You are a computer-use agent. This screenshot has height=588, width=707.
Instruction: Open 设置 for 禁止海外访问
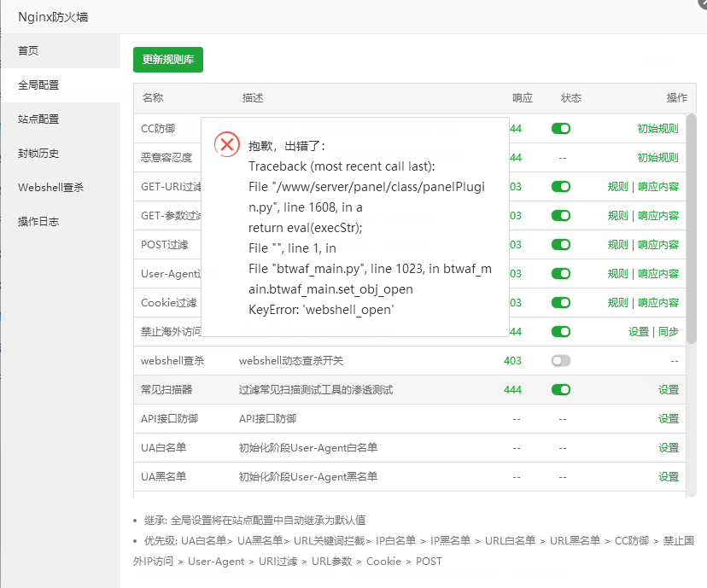coord(639,332)
